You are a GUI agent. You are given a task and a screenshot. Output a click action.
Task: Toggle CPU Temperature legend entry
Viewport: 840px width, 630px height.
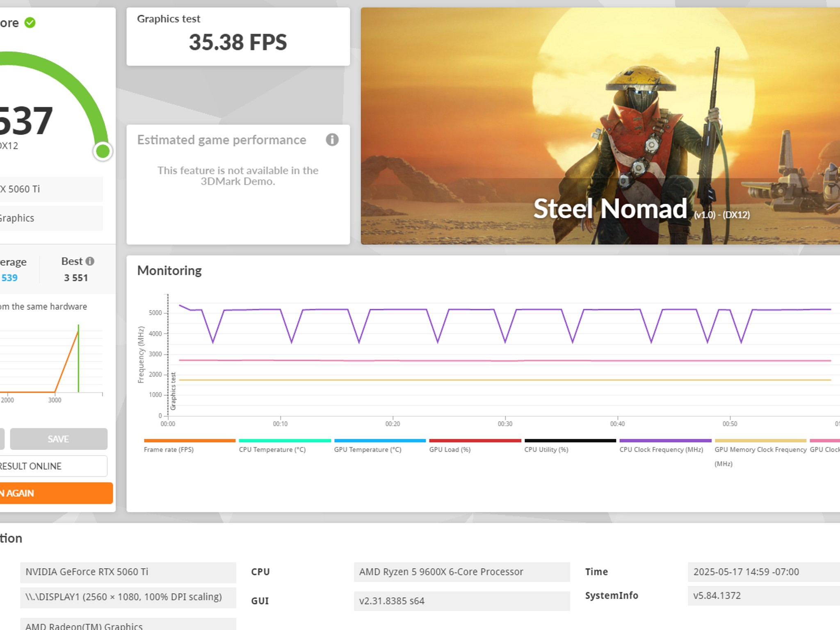click(272, 450)
